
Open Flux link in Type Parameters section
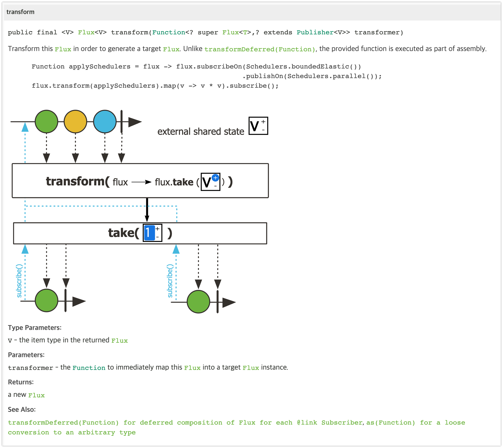pyautogui.click(x=119, y=341)
